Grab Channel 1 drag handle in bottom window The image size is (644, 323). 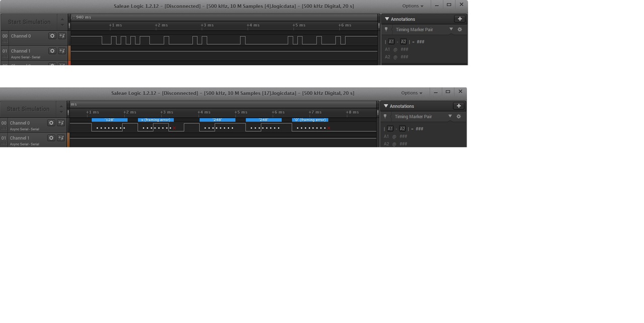[x=5, y=144]
